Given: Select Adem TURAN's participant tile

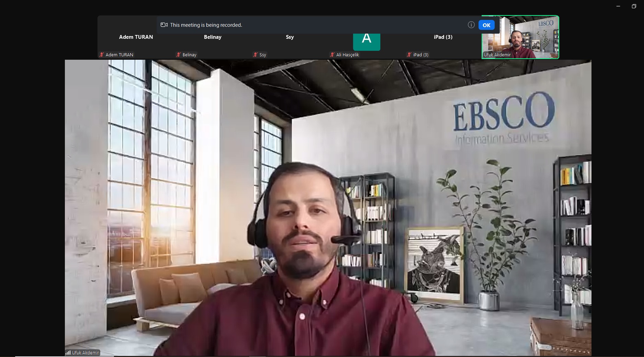Looking at the screenshot, I should pos(136,43).
